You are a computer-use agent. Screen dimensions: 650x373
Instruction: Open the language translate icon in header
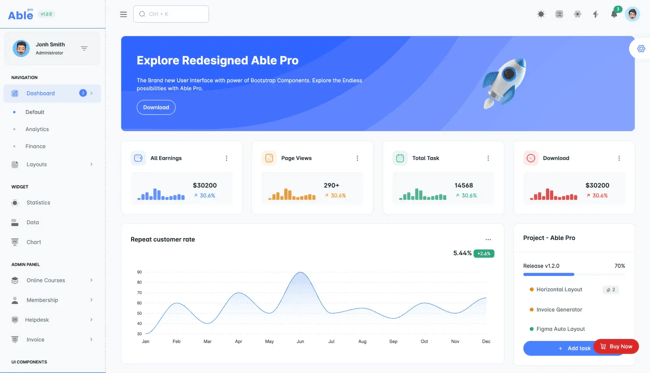point(559,14)
